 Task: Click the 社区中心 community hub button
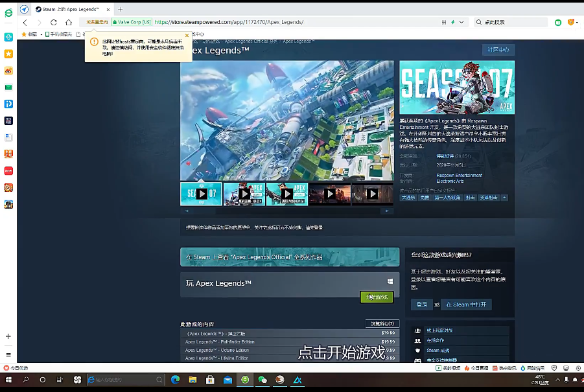point(498,50)
